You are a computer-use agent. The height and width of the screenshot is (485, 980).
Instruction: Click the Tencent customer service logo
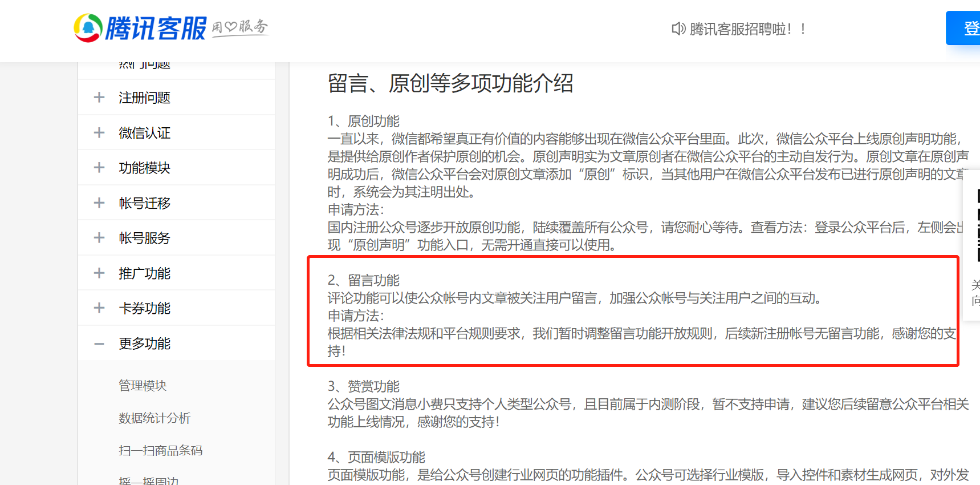pyautogui.click(x=140, y=28)
